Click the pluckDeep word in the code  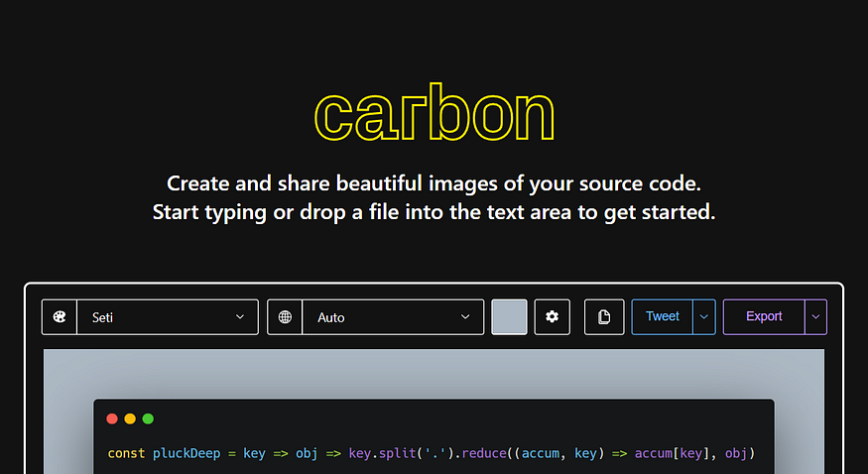186,453
